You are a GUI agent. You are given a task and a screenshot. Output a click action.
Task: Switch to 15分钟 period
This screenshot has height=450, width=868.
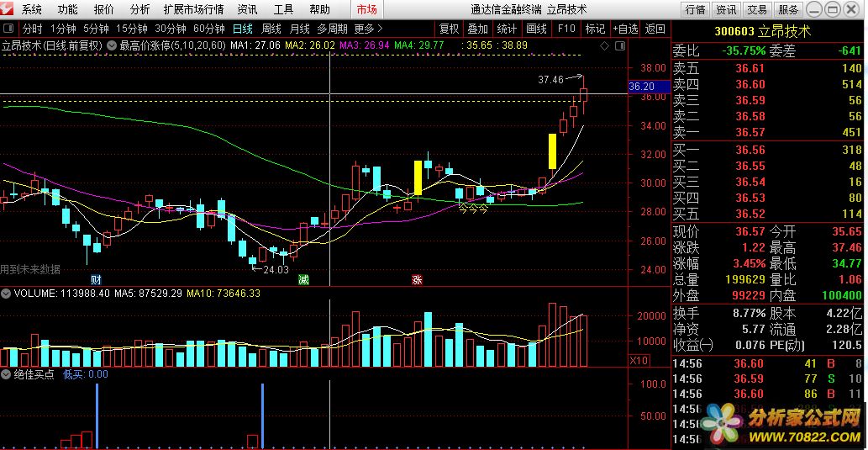click(x=132, y=29)
